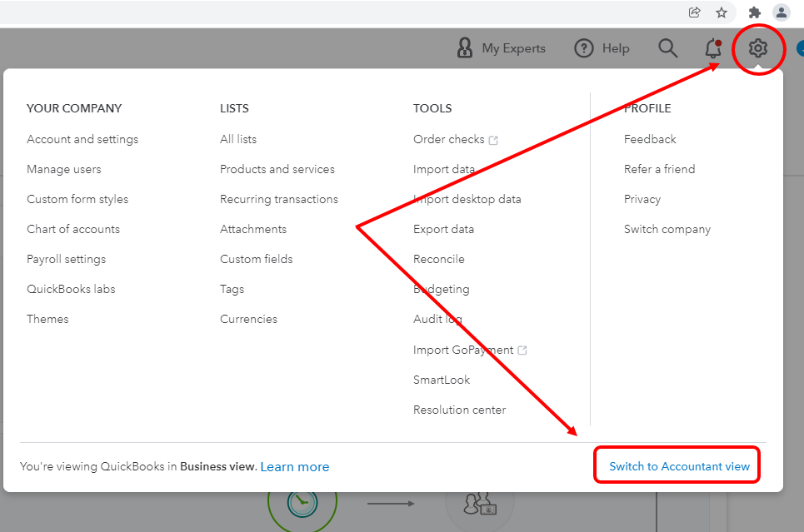Open the Audit log
Image resolution: width=804 pixels, height=532 pixels.
tap(437, 319)
